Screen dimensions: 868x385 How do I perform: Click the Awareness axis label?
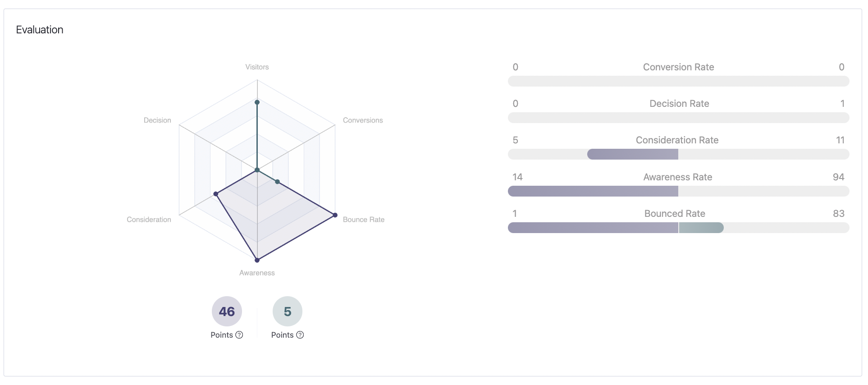[257, 273]
